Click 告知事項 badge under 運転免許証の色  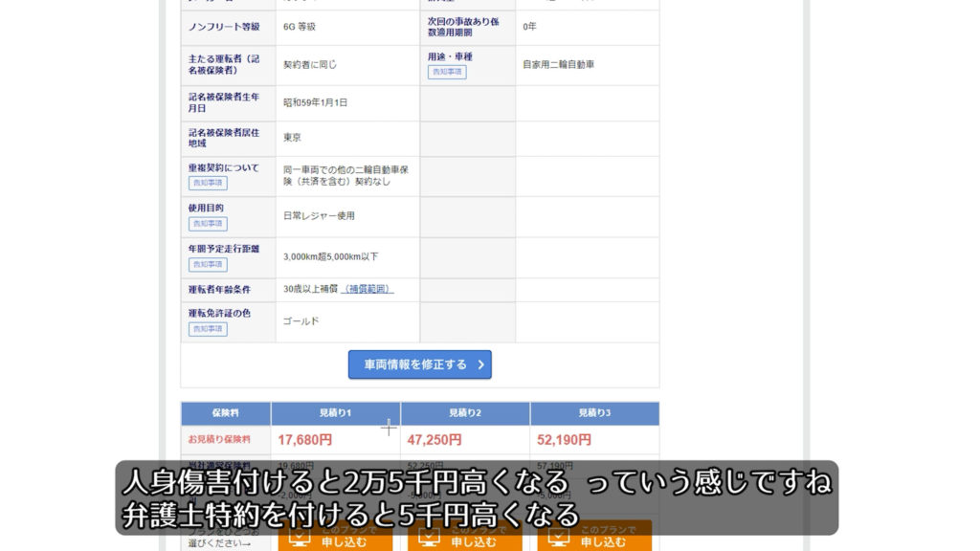208,329
